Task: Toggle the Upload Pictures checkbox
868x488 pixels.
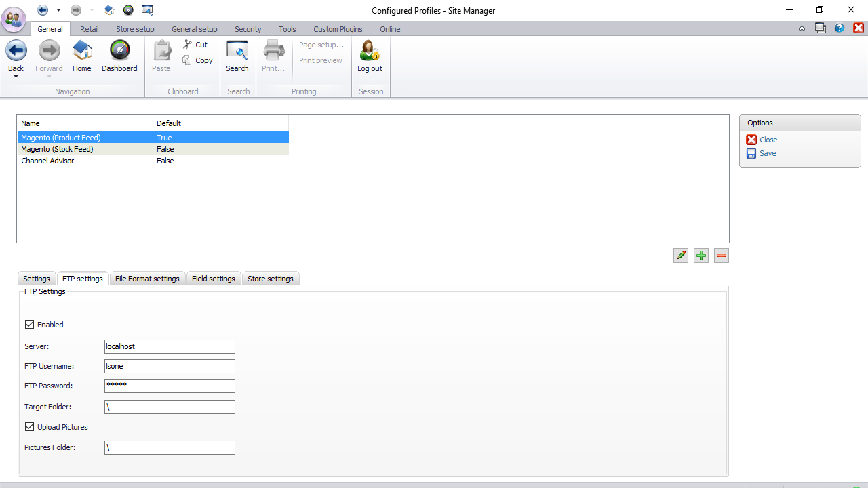Action: [x=30, y=427]
